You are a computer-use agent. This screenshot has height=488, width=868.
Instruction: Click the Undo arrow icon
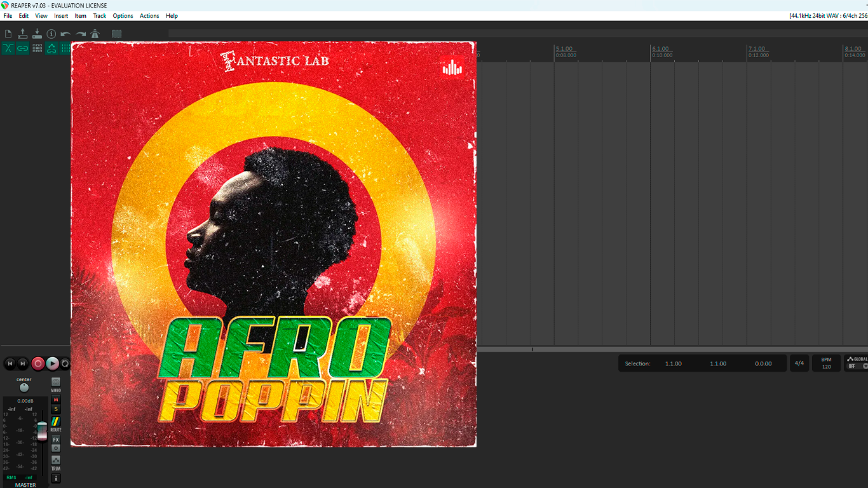65,34
